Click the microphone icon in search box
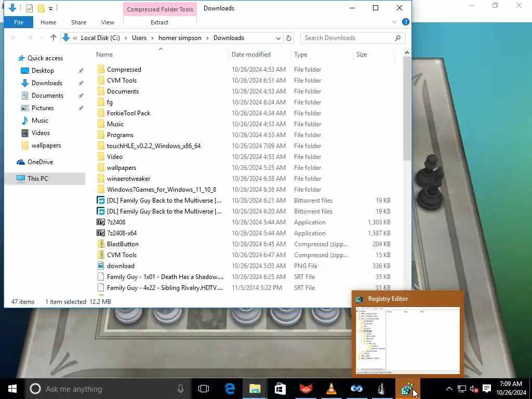The image size is (532, 399). 180,389
